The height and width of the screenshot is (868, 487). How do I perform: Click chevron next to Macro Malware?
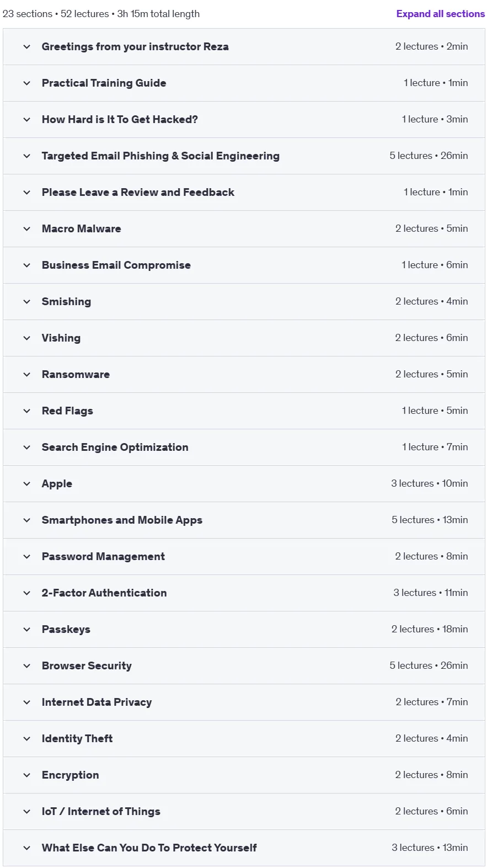(x=26, y=229)
